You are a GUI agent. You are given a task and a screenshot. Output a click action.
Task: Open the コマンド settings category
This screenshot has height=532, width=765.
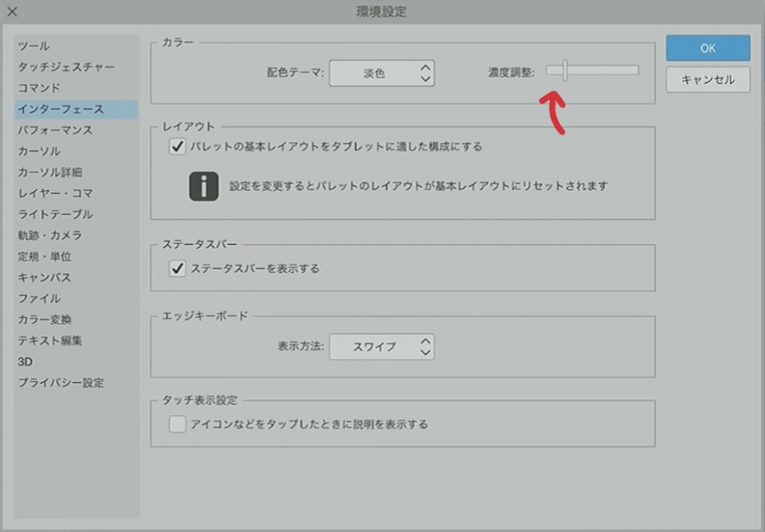[x=39, y=88]
